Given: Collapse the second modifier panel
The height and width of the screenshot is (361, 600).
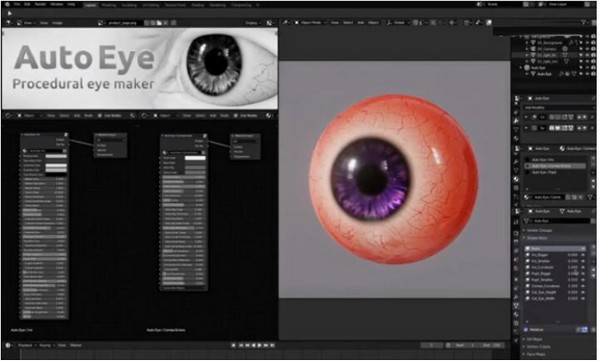Looking at the screenshot, I should click(527, 128).
